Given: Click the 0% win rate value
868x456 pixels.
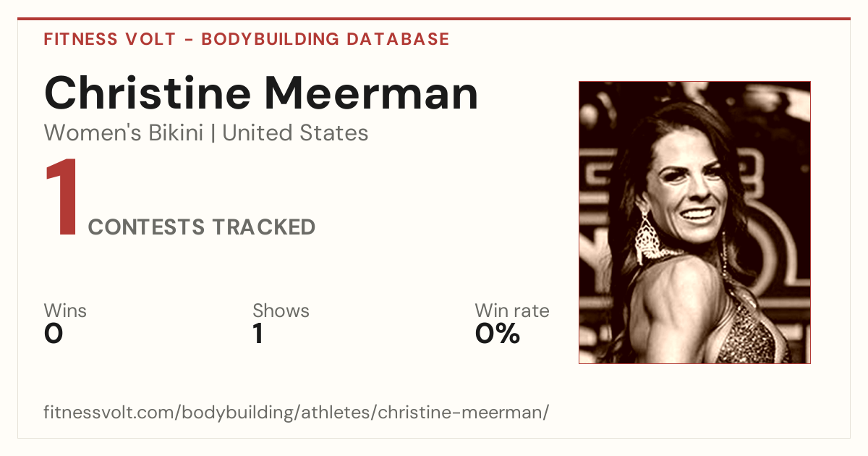Looking at the screenshot, I should pos(498,334).
